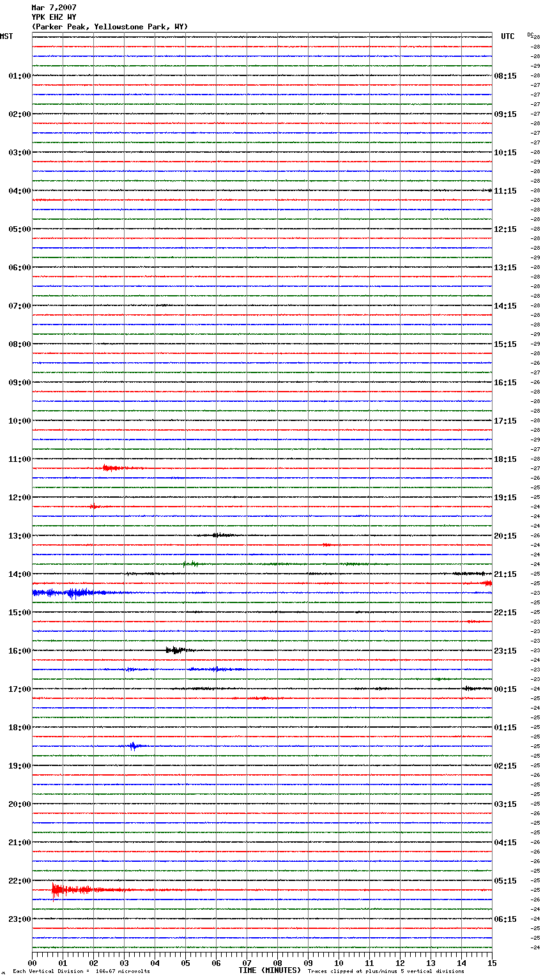
Task: Click the Parker Peak, Yellowstone Park location title
Action: (110, 27)
